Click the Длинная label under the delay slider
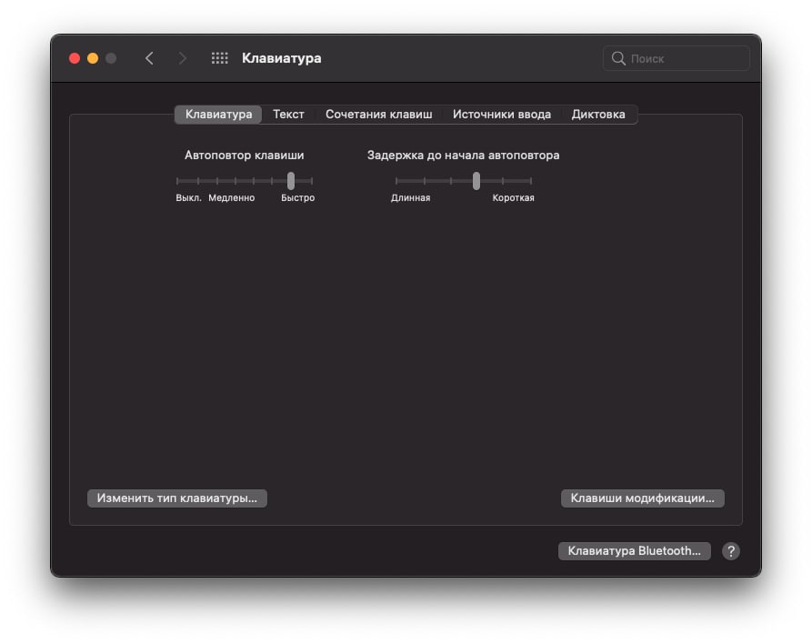Image resolution: width=812 pixels, height=644 pixels. tap(411, 198)
